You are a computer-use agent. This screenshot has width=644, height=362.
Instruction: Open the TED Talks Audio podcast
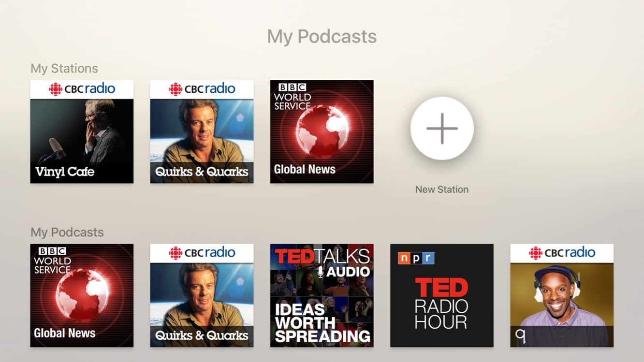[x=322, y=295]
